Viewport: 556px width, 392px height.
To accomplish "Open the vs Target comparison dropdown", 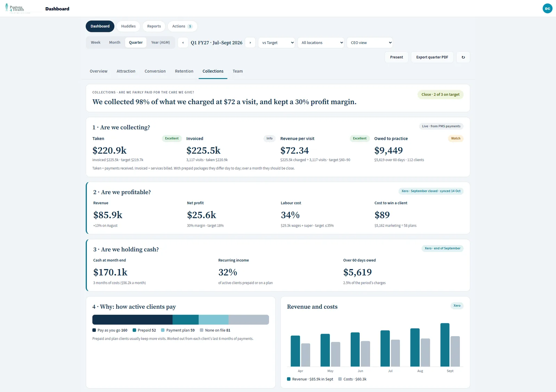I will 277,43.
